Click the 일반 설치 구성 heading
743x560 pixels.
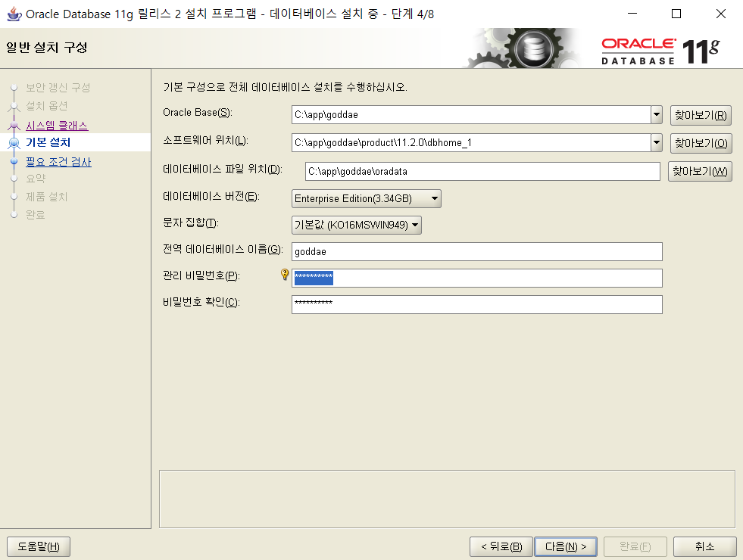[x=46, y=48]
